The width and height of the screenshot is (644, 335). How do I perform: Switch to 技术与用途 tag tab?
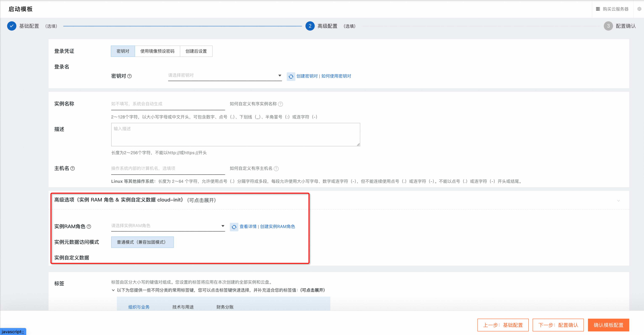tap(183, 307)
